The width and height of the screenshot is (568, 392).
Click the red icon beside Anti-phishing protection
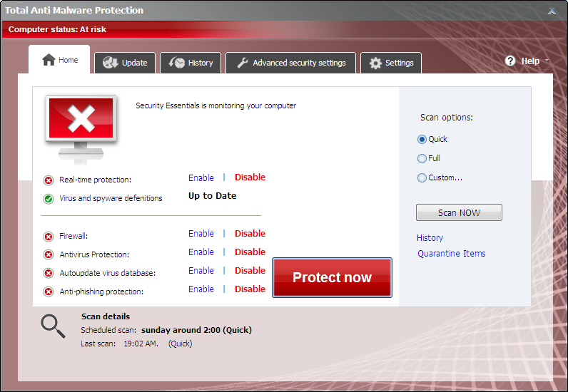(x=49, y=292)
